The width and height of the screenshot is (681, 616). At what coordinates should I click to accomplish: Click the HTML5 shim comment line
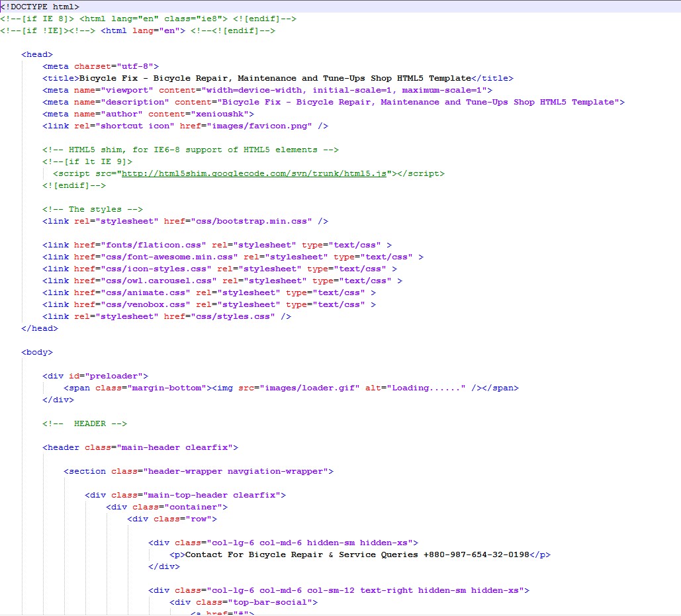191,150
